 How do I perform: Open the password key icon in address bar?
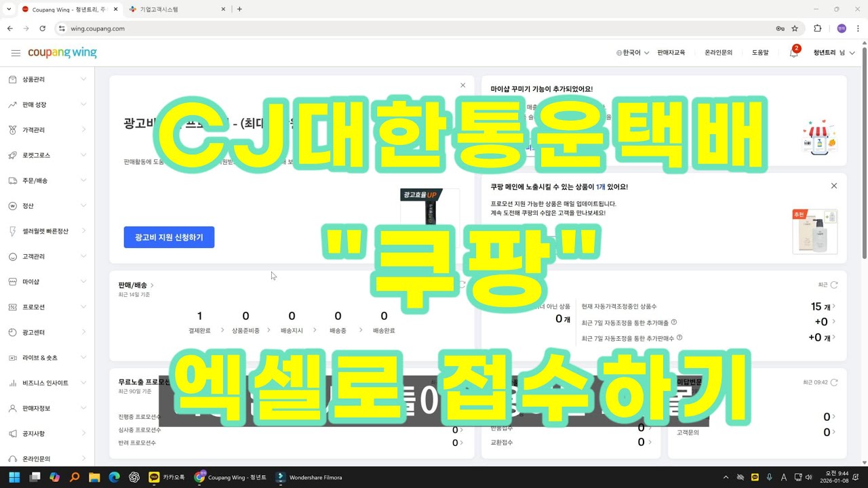(780, 28)
